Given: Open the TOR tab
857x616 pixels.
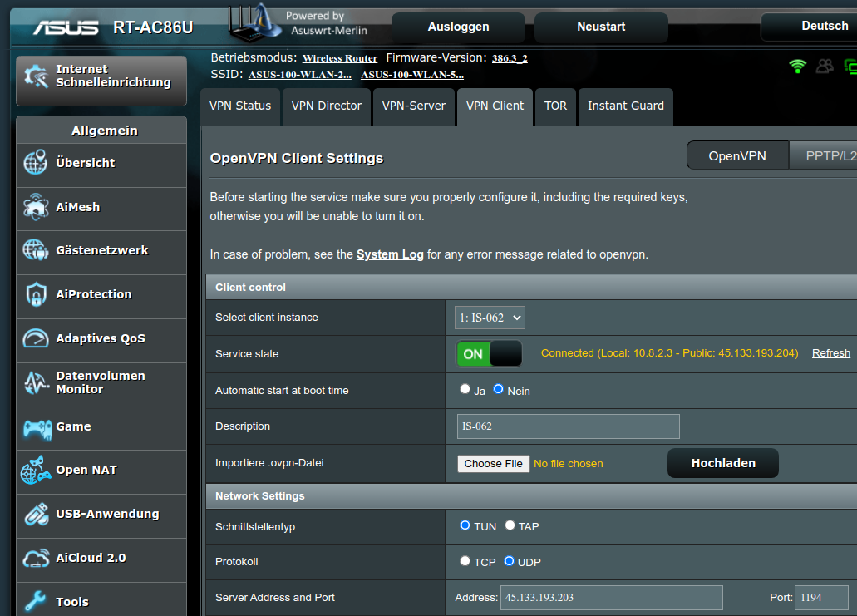Looking at the screenshot, I should (556, 106).
